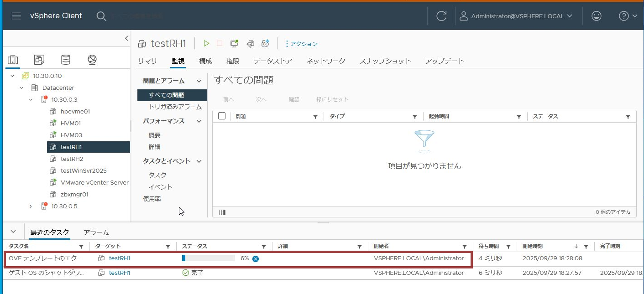Tick the select-all checkbox in issues table
Image resolution: width=644 pixels, height=294 pixels.
(222, 116)
